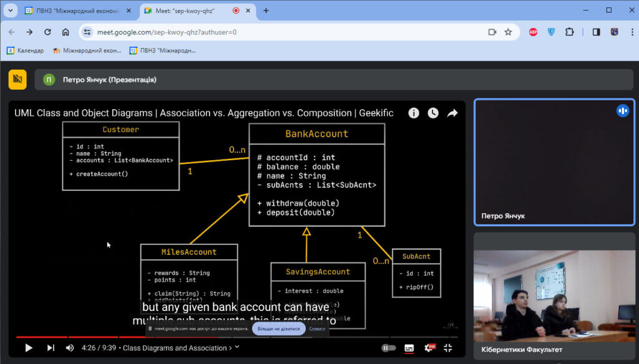Open the AdBlock Plus extension
The image size is (639, 364).
tap(533, 32)
